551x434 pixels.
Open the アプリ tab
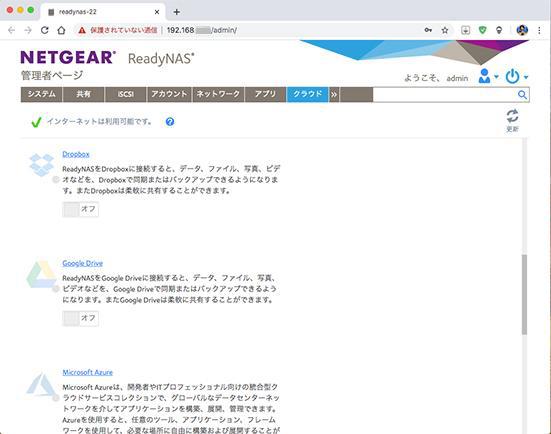(x=265, y=94)
